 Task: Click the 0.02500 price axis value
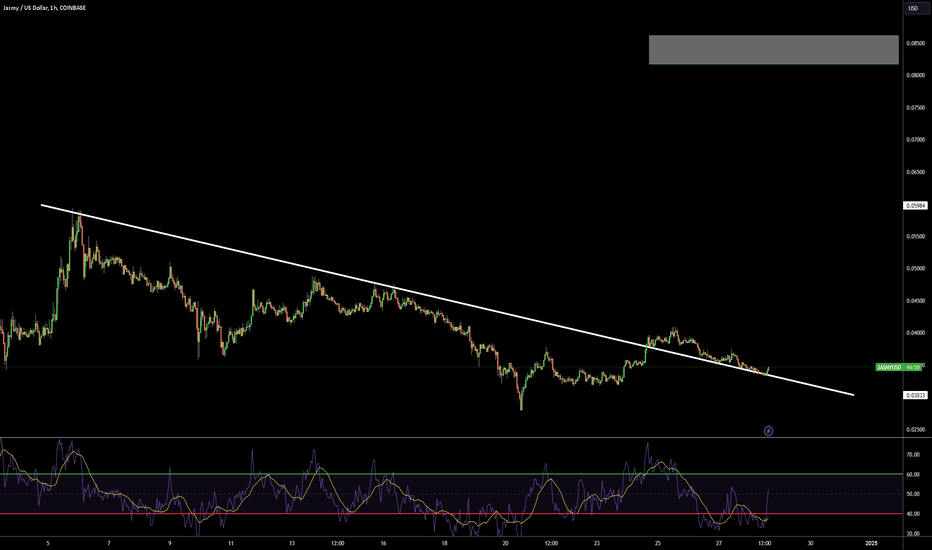pos(915,429)
